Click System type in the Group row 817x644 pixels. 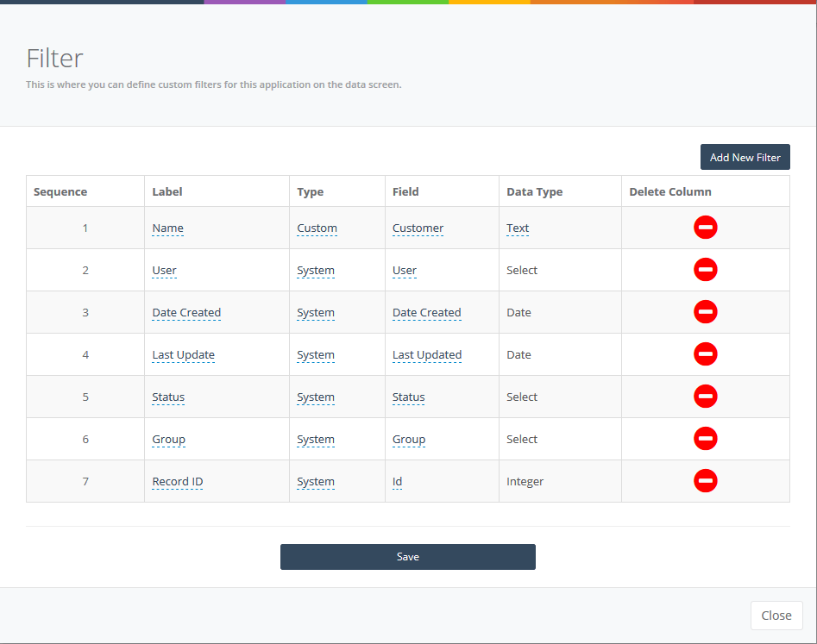(x=315, y=440)
